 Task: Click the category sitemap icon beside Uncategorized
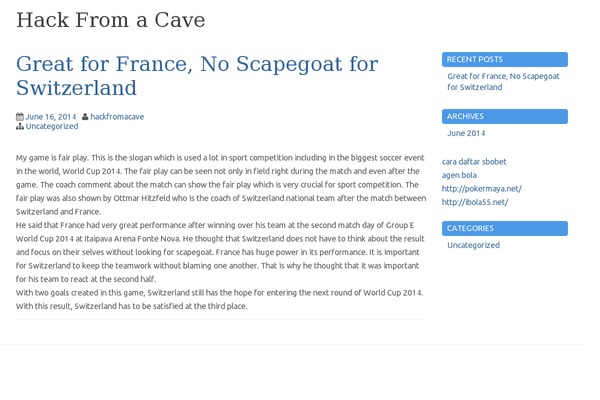20,127
